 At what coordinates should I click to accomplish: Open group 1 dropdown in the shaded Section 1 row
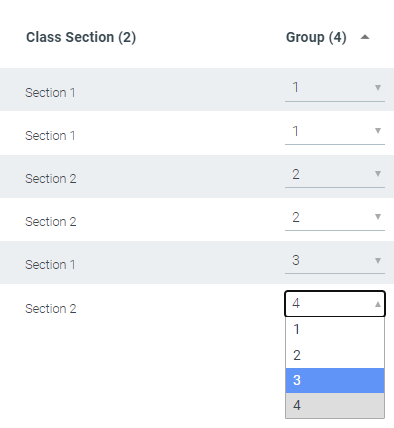pyautogui.click(x=335, y=88)
